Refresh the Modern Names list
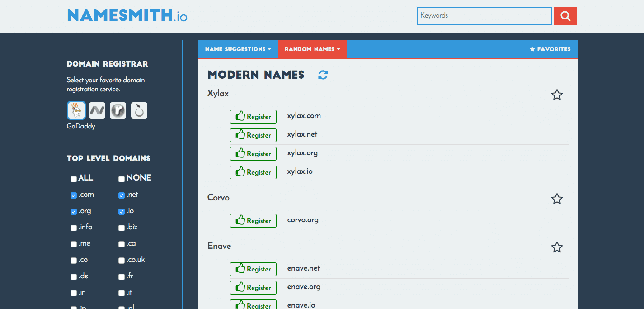 [323, 75]
